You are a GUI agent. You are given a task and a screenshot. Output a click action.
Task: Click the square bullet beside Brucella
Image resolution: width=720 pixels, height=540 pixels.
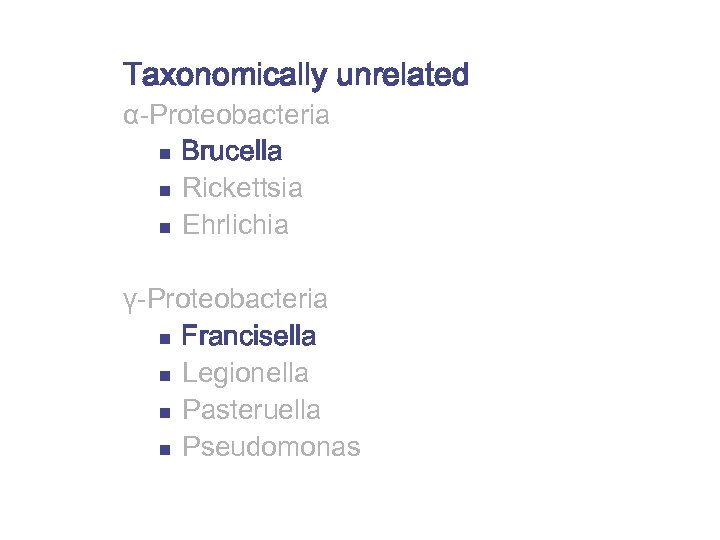pos(164,155)
